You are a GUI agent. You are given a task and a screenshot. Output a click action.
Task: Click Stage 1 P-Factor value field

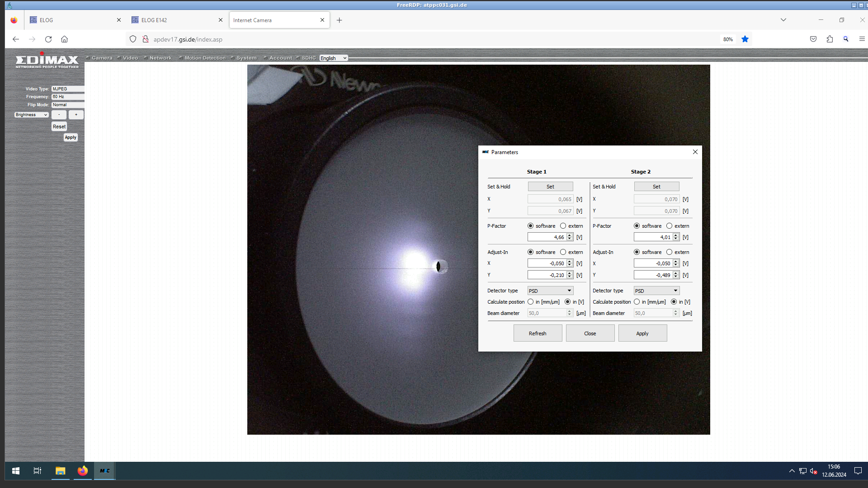[x=547, y=237]
